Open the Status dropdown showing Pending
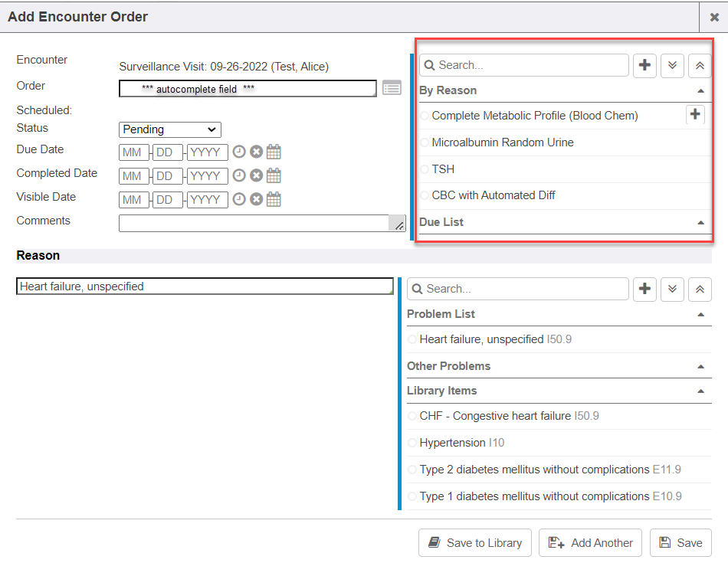Viewport: 728px width, 563px height. (169, 129)
